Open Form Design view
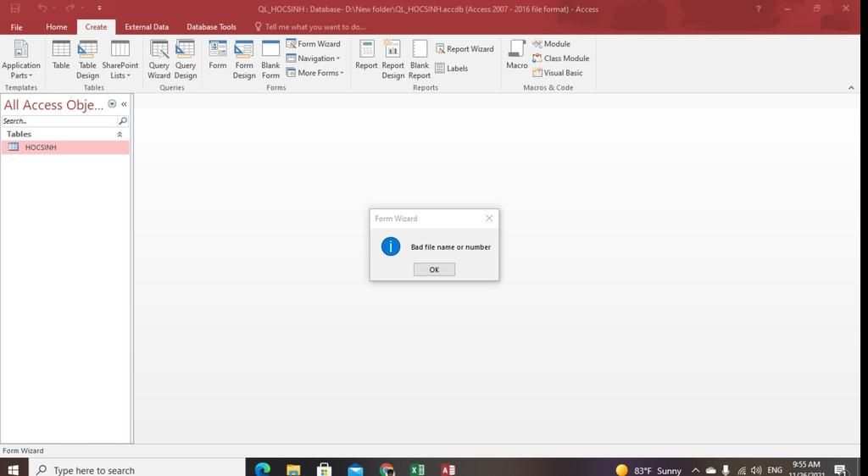Image resolution: width=868 pixels, height=476 pixels. (x=244, y=59)
